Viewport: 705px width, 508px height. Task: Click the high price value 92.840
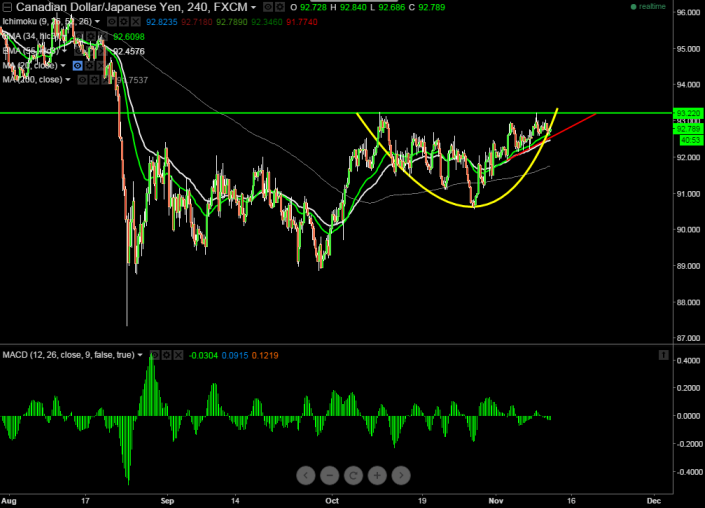(x=353, y=8)
